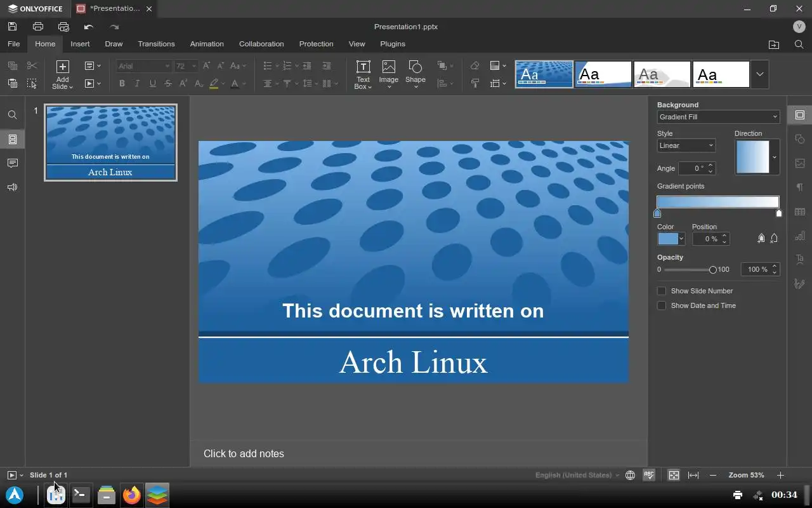Click the Opacity slider handle
This screenshot has width=812, height=508.
712,270
